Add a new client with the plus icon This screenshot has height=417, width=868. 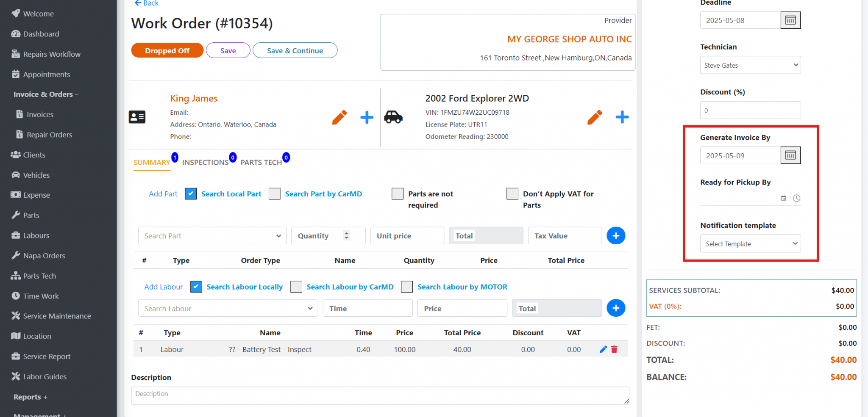click(366, 117)
